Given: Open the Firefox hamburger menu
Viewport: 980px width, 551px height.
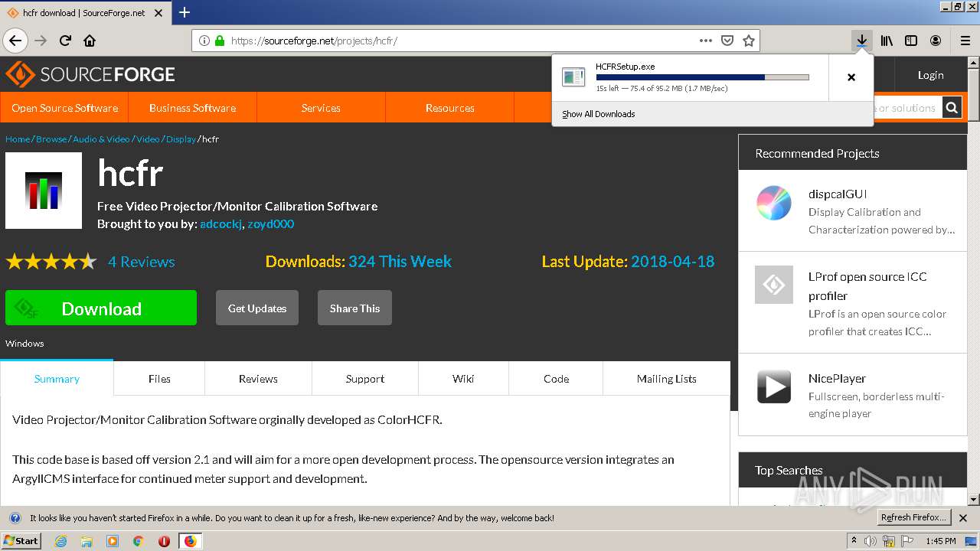Looking at the screenshot, I should [965, 41].
